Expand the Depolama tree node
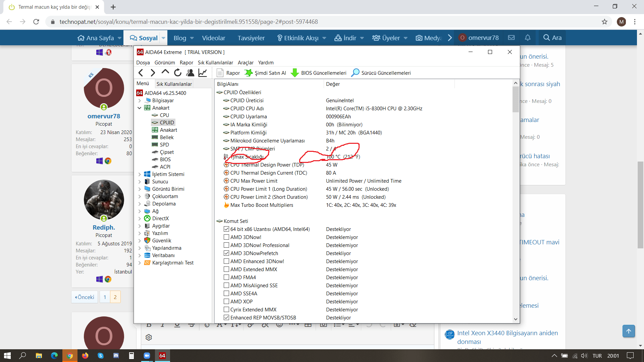 point(140,204)
